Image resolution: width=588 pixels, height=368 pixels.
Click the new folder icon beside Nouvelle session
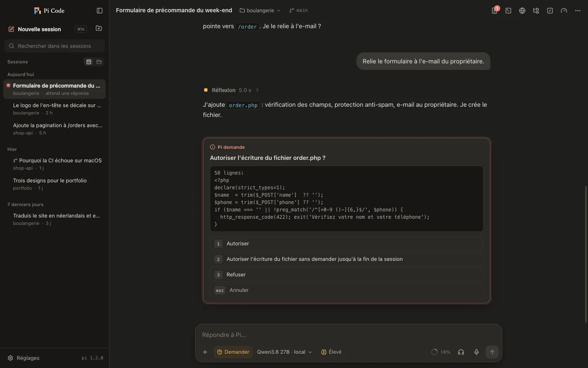click(x=99, y=29)
